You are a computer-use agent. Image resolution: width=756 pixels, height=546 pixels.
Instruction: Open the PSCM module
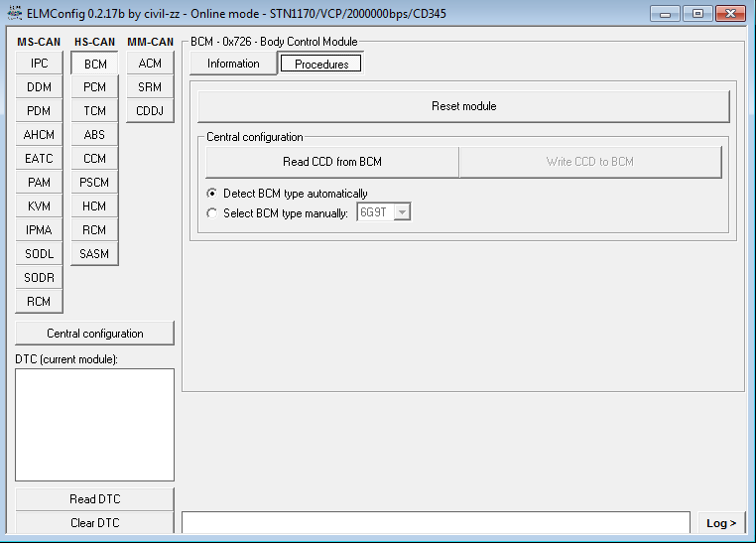coord(94,183)
